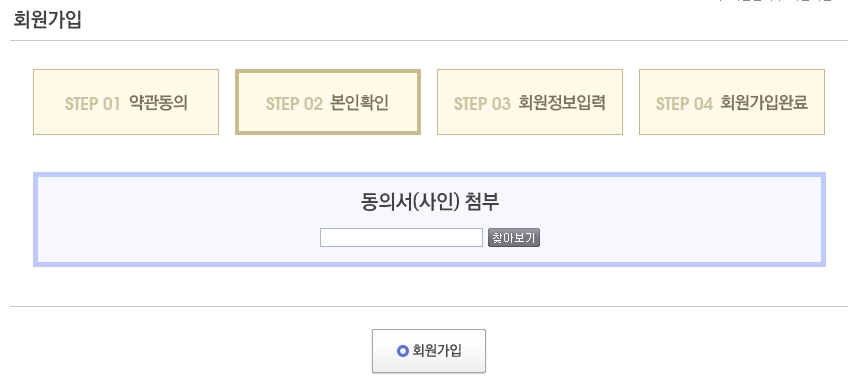Select the STEP 01 약관동의 box
This screenshot has width=868, height=392.
[126, 102]
